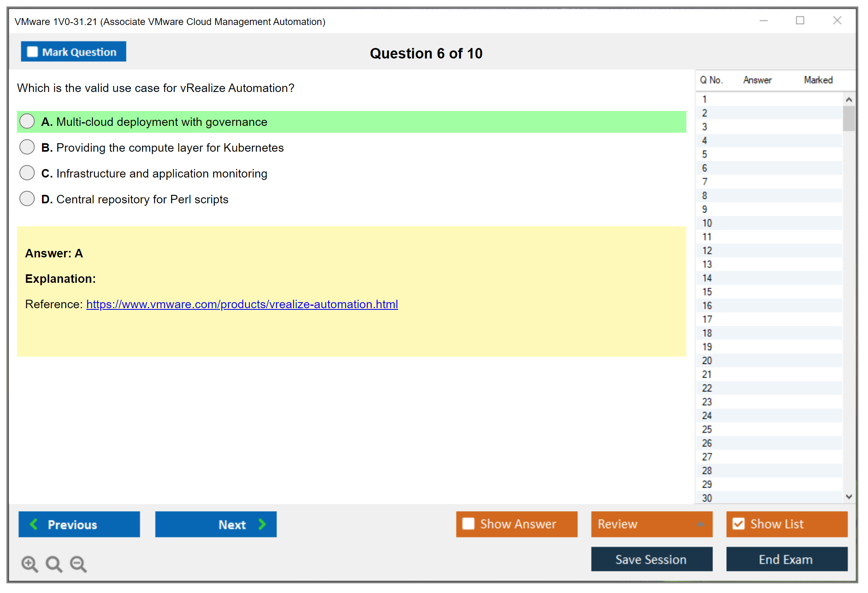Click the right chevron on the Next button

(x=262, y=524)
